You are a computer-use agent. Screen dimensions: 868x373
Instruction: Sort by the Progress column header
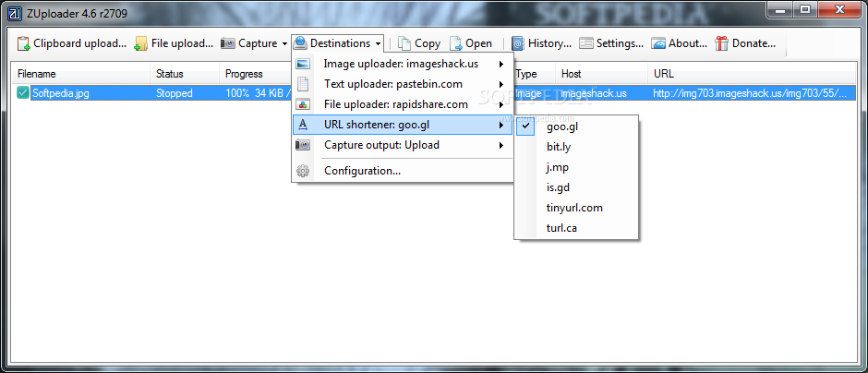256,74
